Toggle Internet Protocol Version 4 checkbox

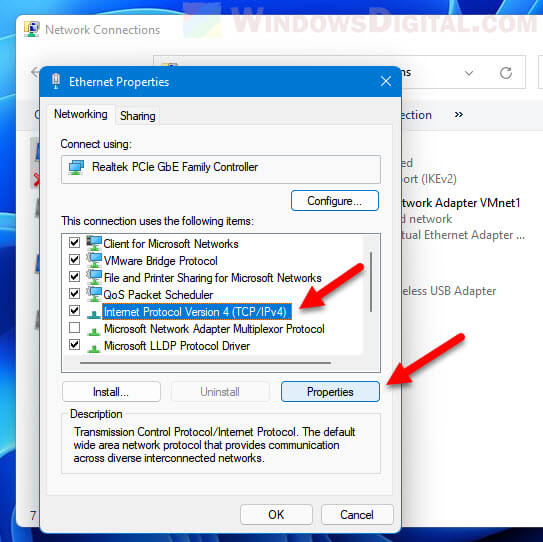[74, 310]
